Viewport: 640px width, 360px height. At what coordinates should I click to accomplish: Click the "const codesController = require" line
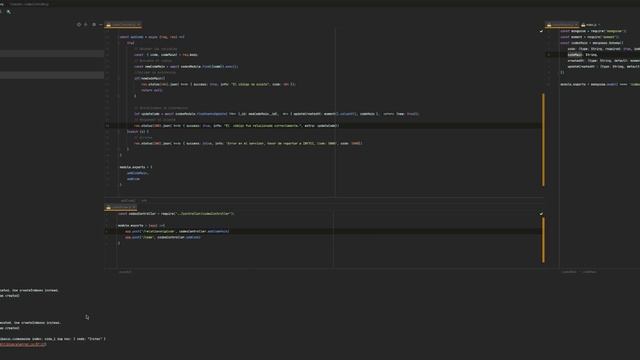[x=176, y=213]
